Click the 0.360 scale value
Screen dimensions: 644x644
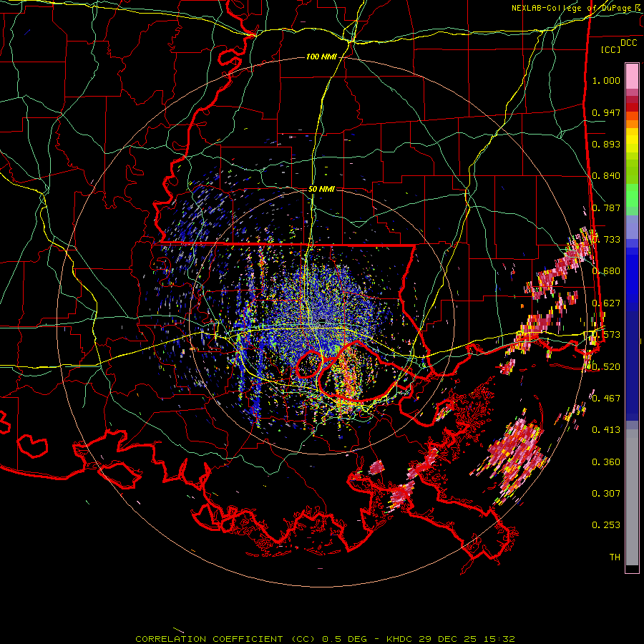point(606,462)
